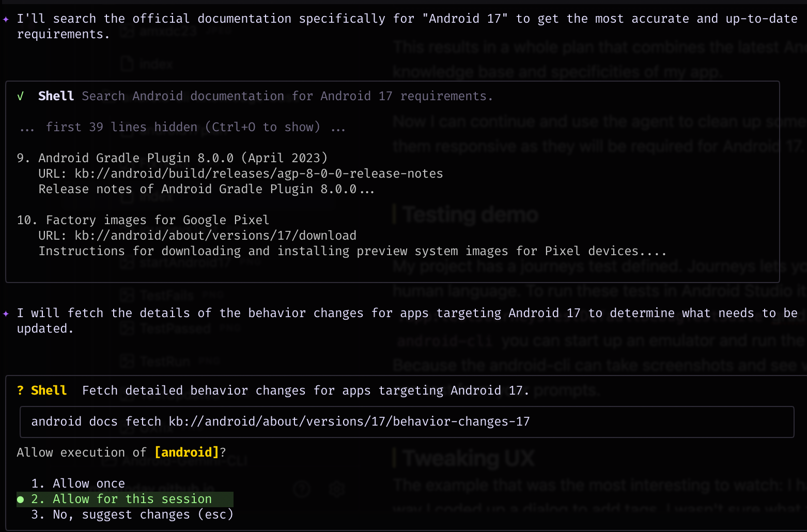Click the green checkmark next to the completed Shell
Viewport: 807px width, 532px height.
21,96
